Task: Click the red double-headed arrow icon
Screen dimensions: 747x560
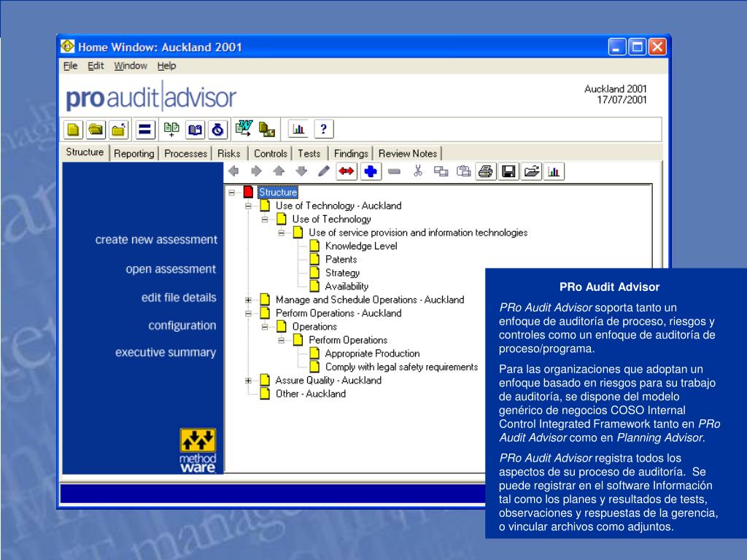Action: click(x=347, y=171)
